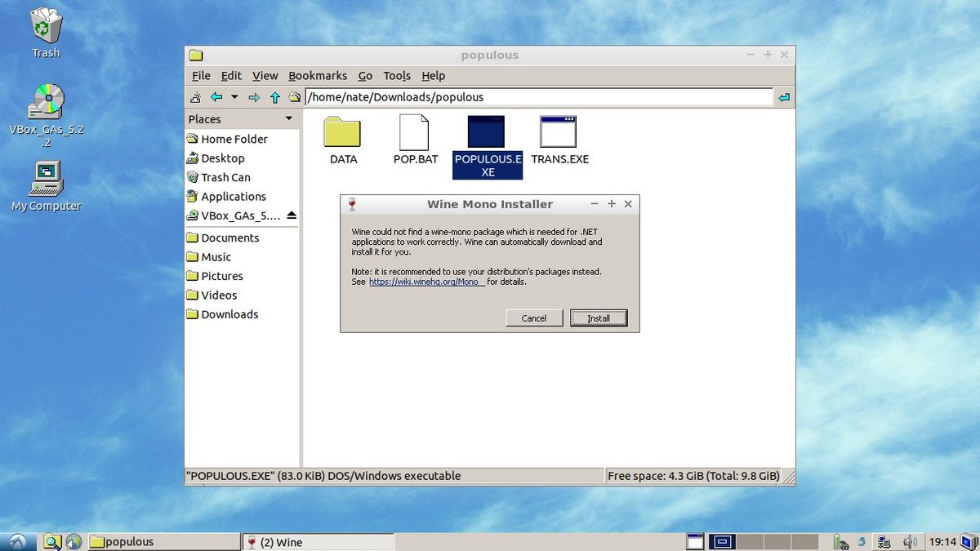The image size is (980, 551).
Task: Expand the back button history dropdown
Action: coord(234,96)
